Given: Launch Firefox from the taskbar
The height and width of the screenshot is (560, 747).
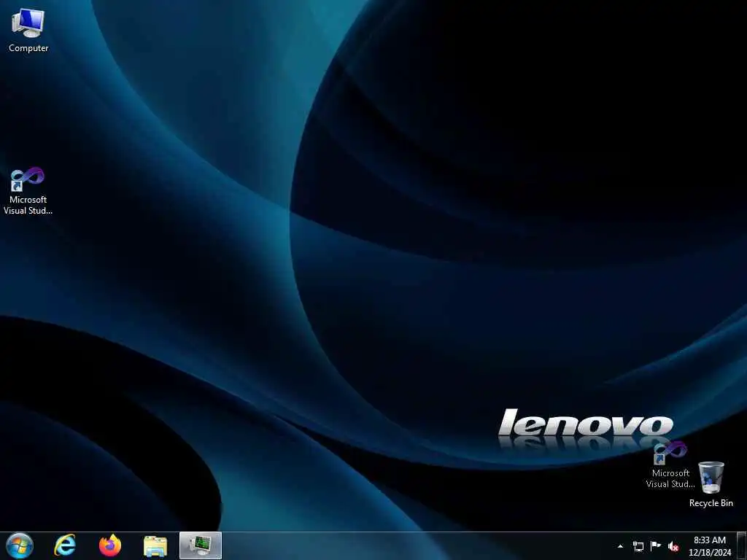Looking at the screenshot, I should tap(110, 545).
